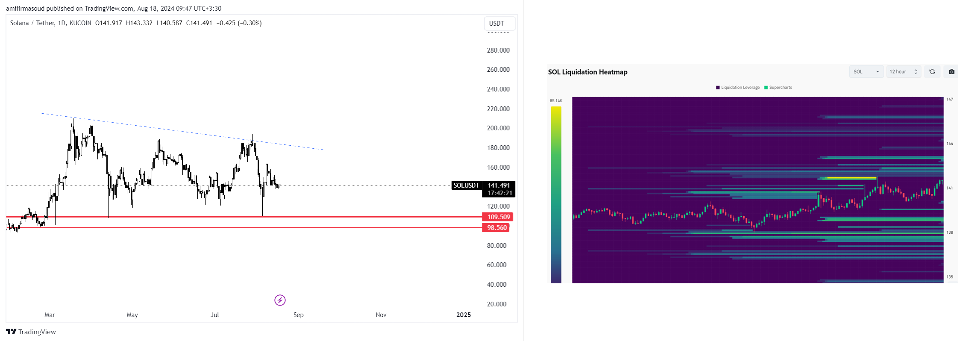This screenshot has height=341, width=980.
Task: Click the 20.000 price axis value
Action: (496, 304)
